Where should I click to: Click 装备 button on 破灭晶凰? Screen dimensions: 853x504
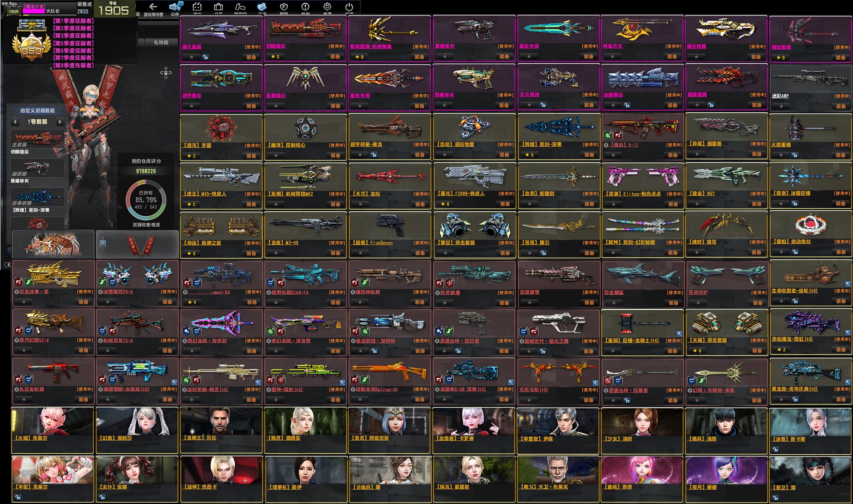(251, 57)
